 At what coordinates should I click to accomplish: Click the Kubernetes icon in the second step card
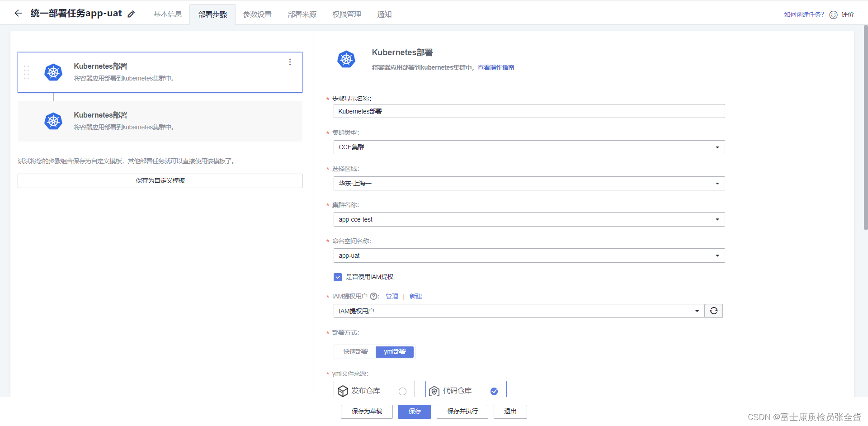coord(53,121)
